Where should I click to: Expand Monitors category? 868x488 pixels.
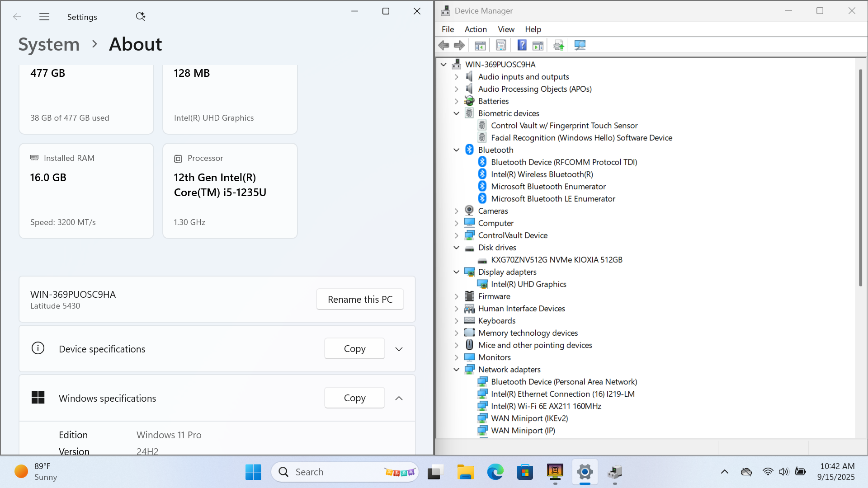[x=456, y=357]
